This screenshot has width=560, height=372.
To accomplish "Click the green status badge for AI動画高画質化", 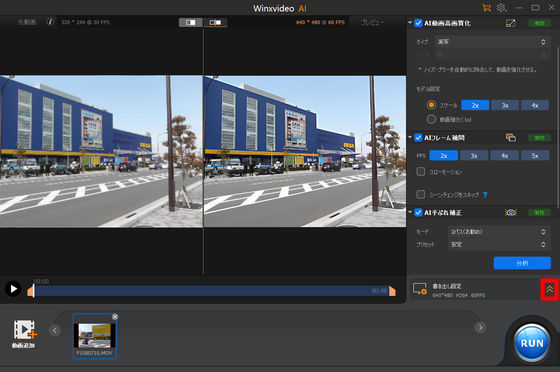I will tap(539, 23).
